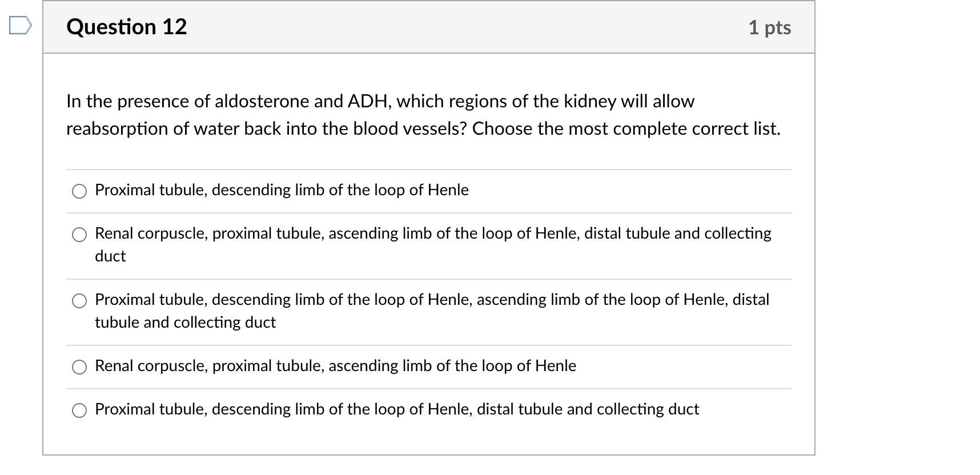The width and height of the screenshot is (980, 475).
Task: Click the fourth answer row
Action: pos(335,367)
